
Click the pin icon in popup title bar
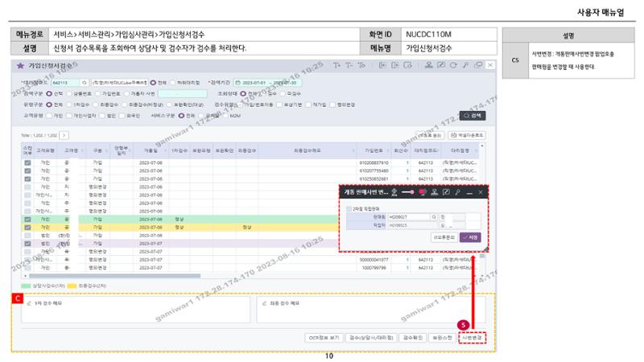coord(394,192)
